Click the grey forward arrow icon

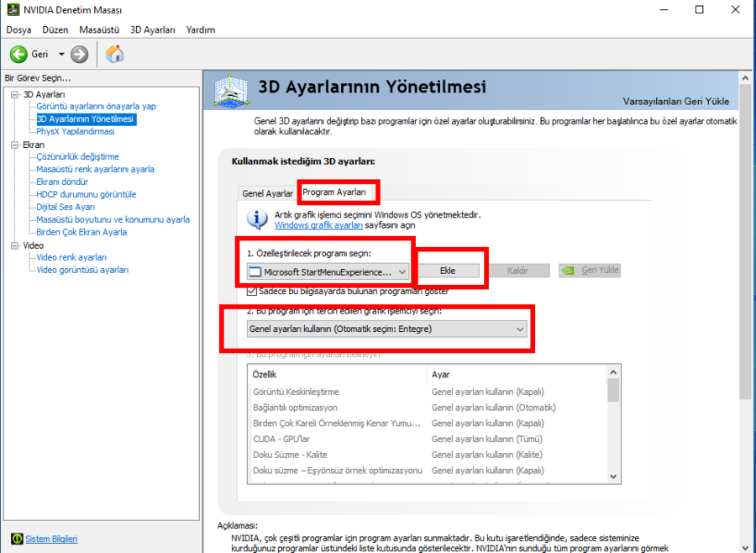pyautogui.click(x=80, y=54)
